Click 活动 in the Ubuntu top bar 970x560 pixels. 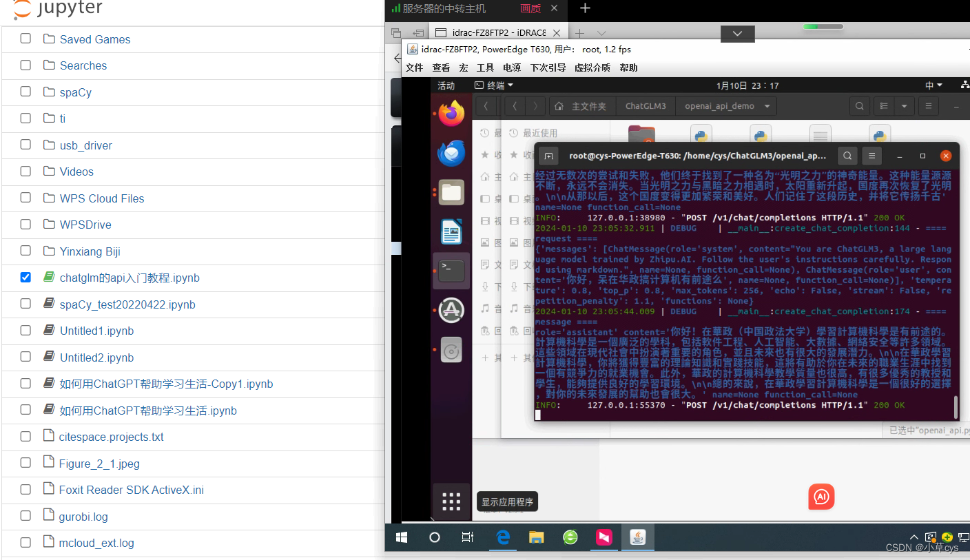click(446, 85)
